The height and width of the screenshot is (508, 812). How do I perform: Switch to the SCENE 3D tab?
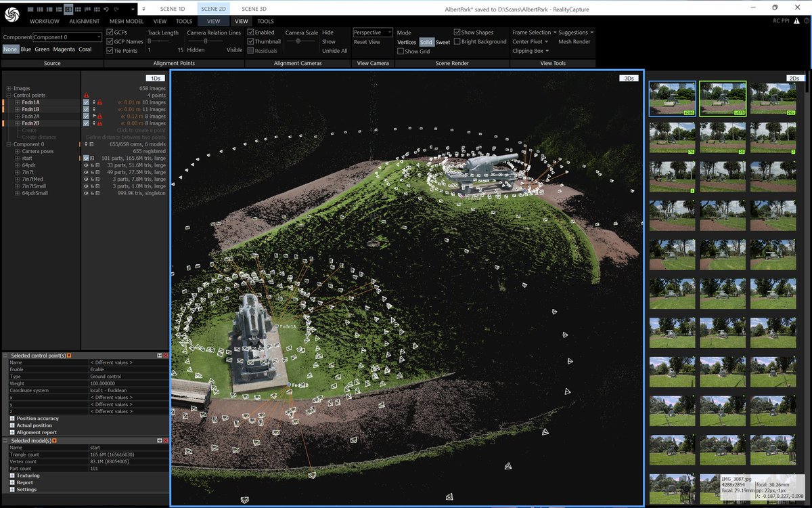point(254,9)
